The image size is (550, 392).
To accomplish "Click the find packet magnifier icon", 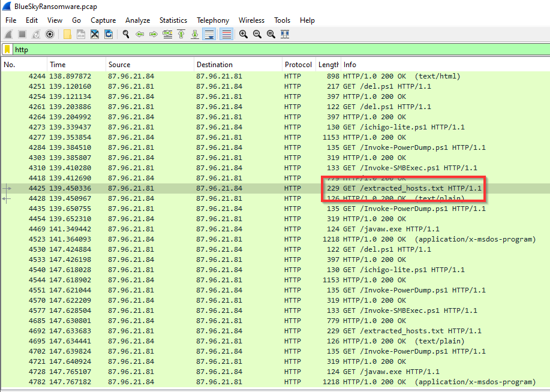I will (x=126, y=34).
